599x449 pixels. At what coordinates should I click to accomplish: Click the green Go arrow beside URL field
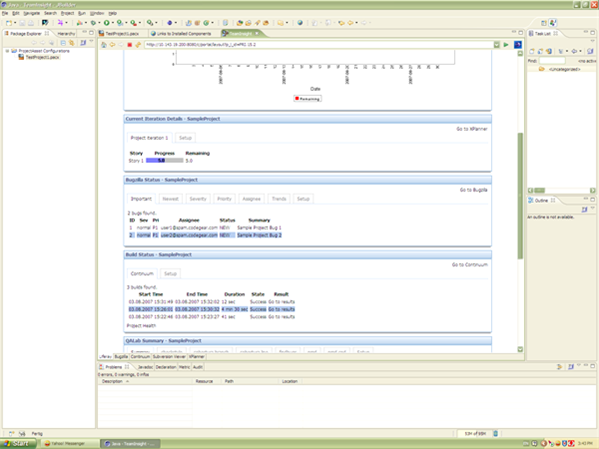[x=506, y=45]
